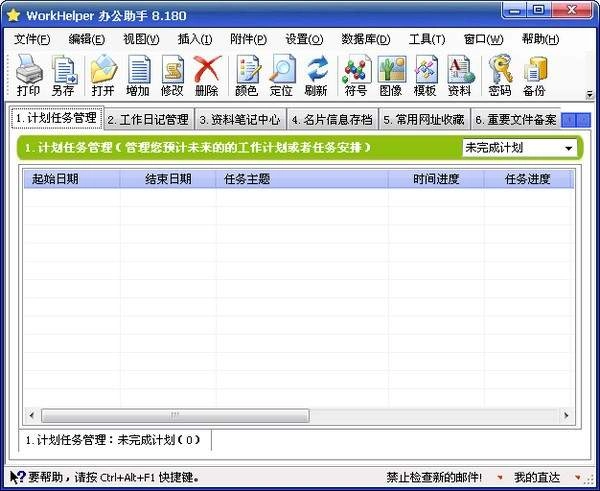Sort by the 起始日期 column header
The height and width of the screenshot is (491, 600).
point(72,179)
